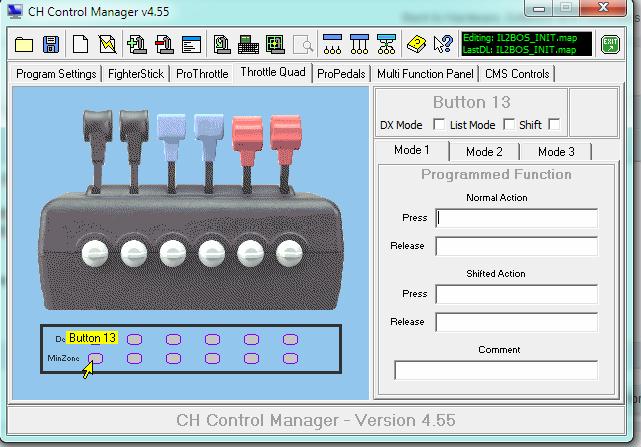
Task: Click the green EXIT icon
Action: click(x=610, y=44)
